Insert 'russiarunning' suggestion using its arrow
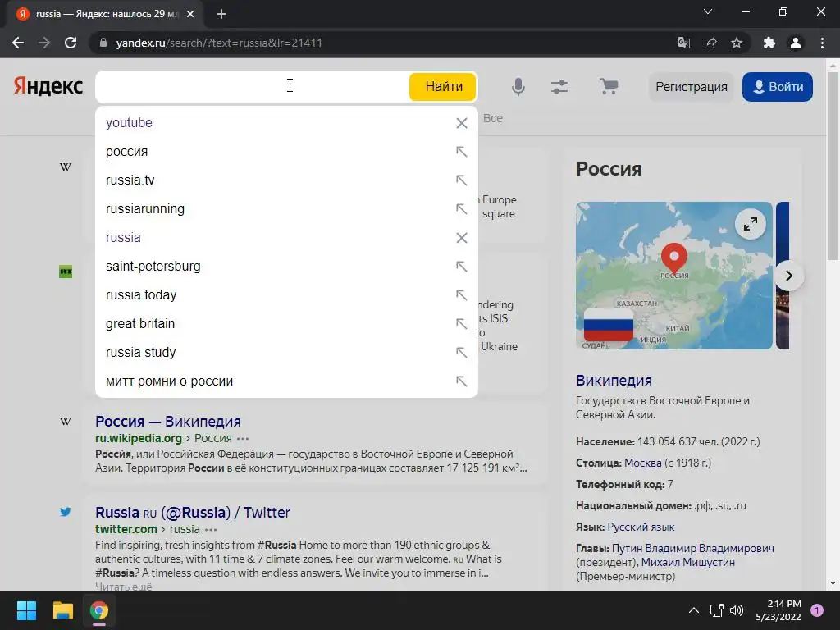This screenshot has height=630, width=840. pos(461,209)
